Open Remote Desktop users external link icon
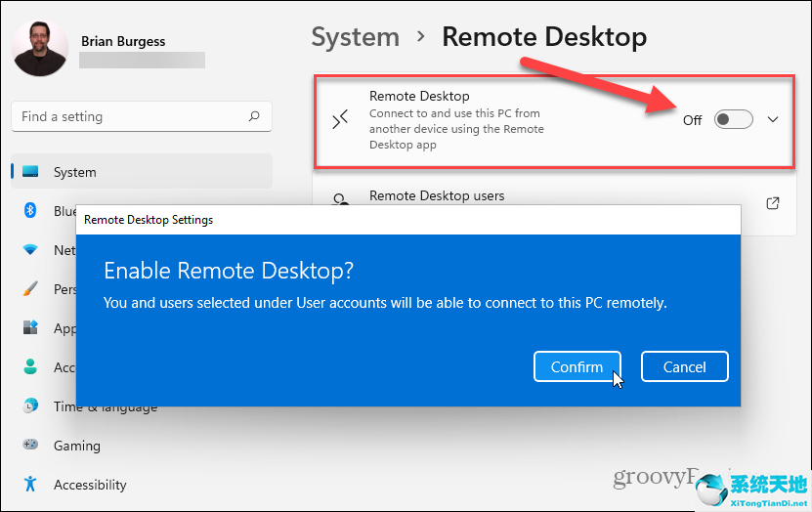This screenshot has width=812, height=512. pyautogui.click(x=772, y=203)
